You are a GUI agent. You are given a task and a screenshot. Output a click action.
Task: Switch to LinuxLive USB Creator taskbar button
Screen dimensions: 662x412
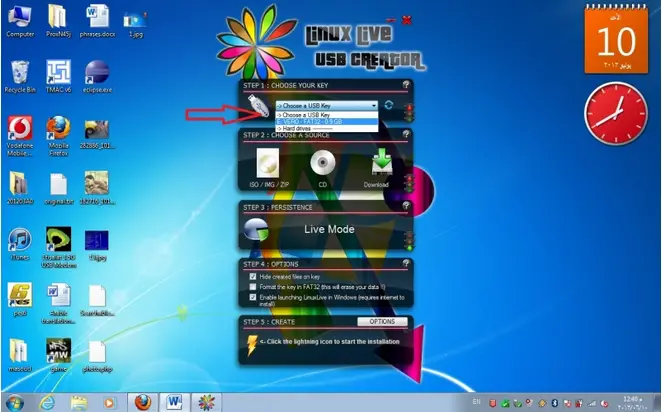pyautogui.click(x=206, y=403)
